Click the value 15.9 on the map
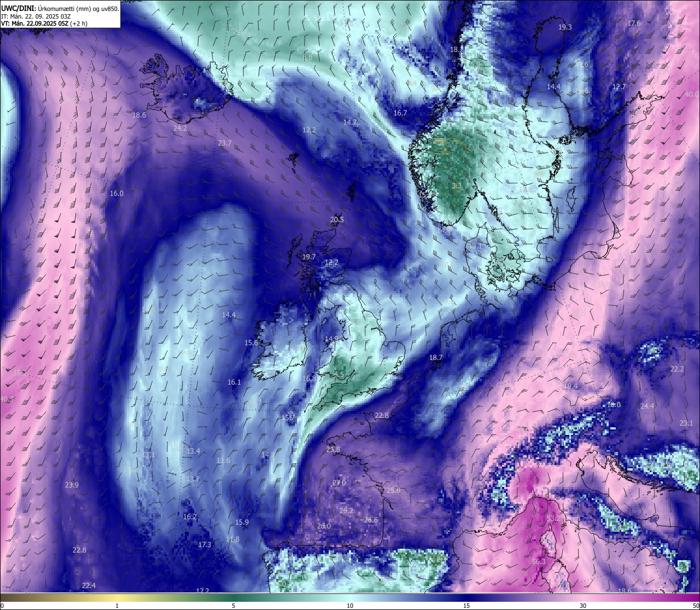The height and width of the screenshot is (610, 700). (x=242, y=522)
